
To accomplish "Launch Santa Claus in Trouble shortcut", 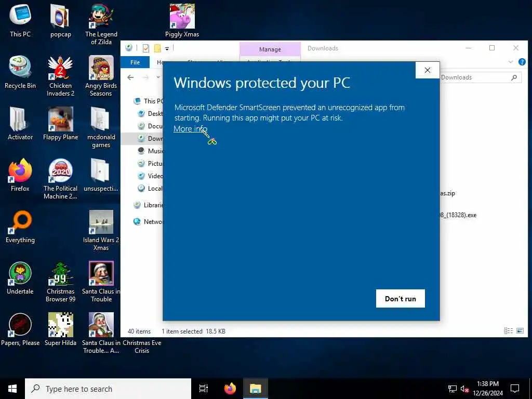I will [101, 282].
